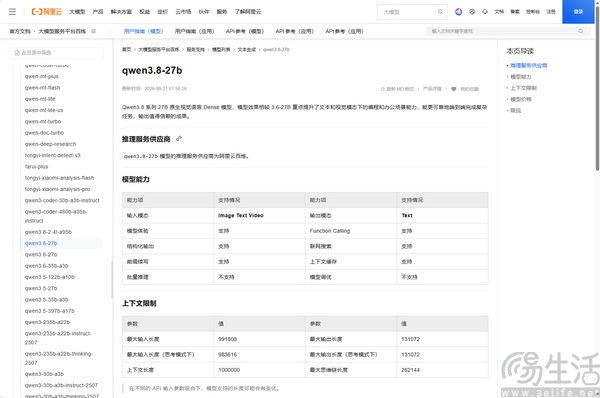Image resolution: width=600 pixels, height=398 pixels.
Task: Click the magnifier icon in top search box
Action: click(440, 12)
